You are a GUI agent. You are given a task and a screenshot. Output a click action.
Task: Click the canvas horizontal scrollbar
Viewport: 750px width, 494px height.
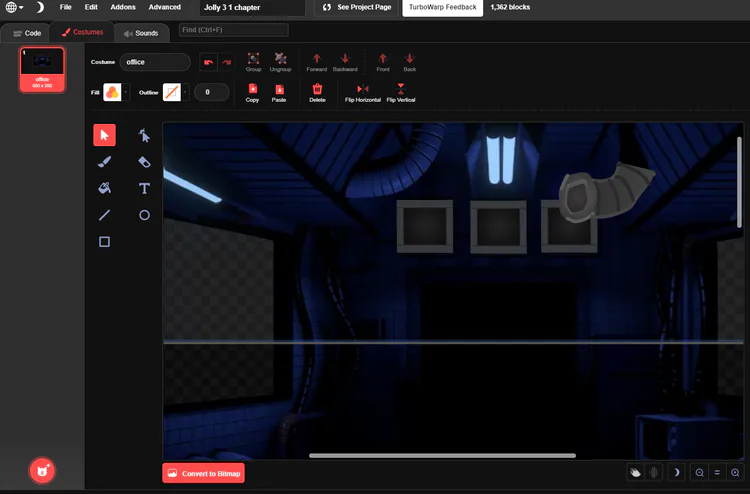[x=442, y=456]
